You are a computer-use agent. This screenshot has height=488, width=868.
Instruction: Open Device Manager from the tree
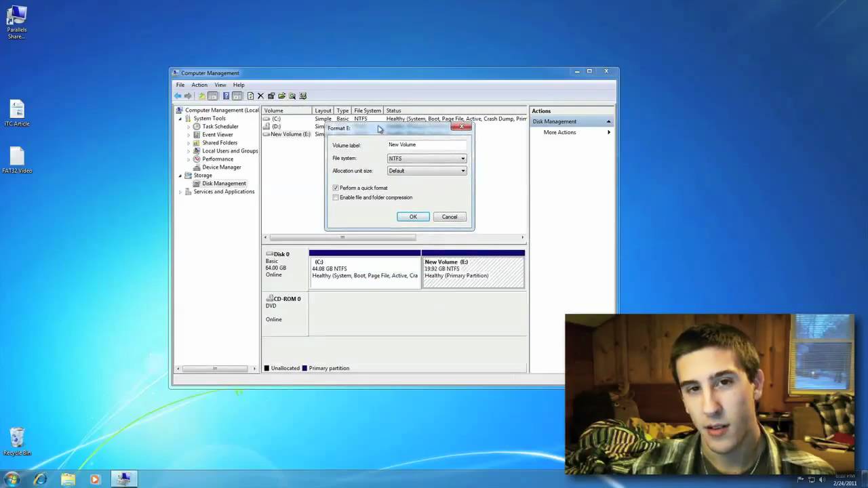tap(221, 167)
